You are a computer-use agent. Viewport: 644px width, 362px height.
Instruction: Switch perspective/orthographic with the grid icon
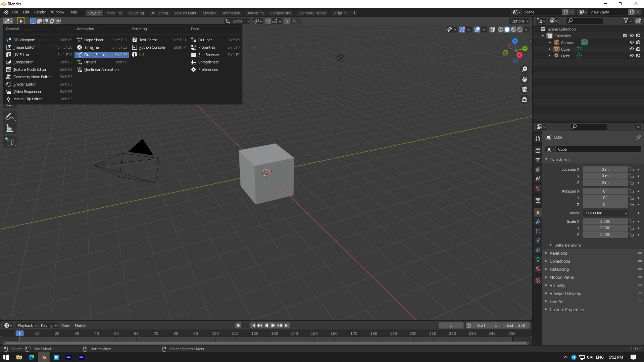525,100
